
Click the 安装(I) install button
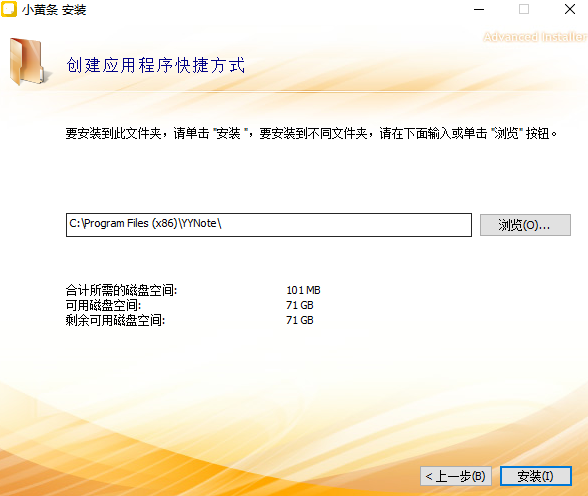(x=536, y=476)
